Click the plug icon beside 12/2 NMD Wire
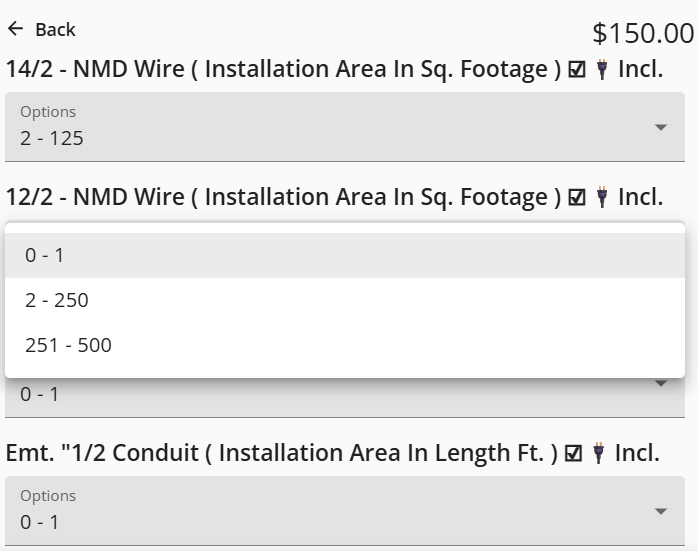 point(601,198)
